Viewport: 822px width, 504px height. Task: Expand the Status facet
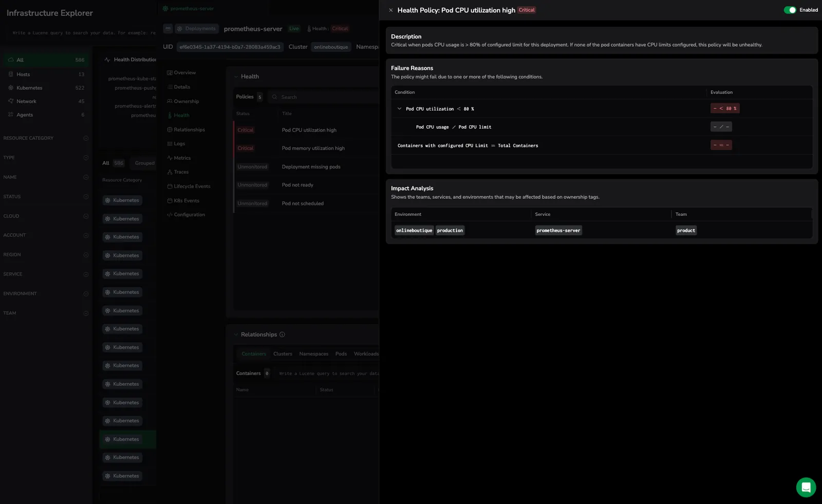click(x=86, y=197)
